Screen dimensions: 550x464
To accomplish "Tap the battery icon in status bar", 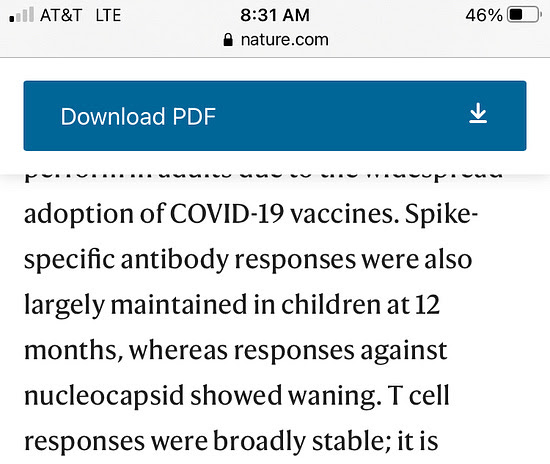I will click(x=524, y=15).
